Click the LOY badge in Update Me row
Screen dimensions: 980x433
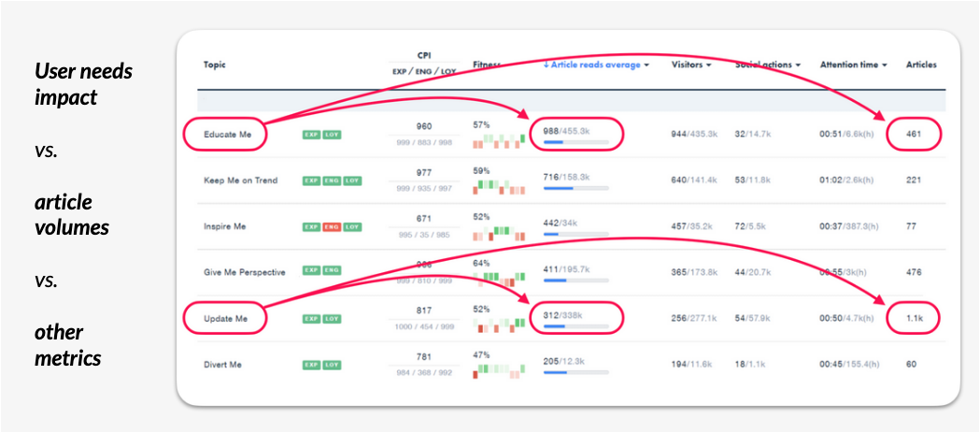tap(331, 319)
